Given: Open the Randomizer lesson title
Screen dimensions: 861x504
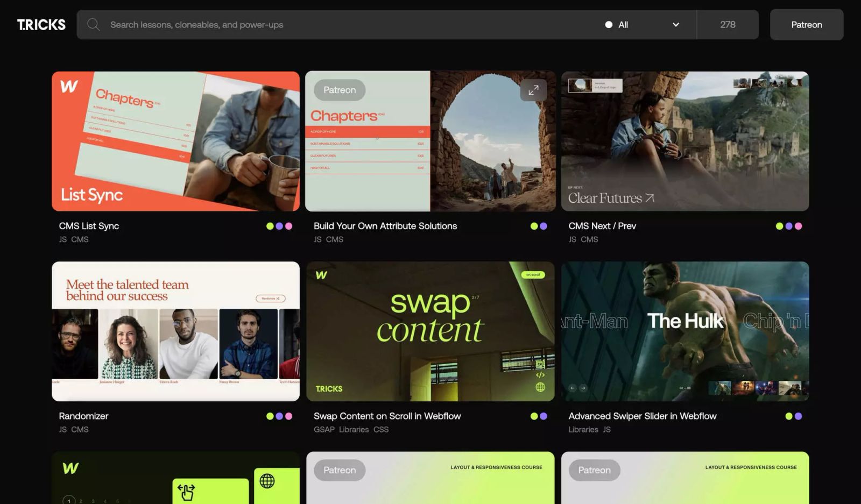Looking at the screenshot, I should 83,416.
